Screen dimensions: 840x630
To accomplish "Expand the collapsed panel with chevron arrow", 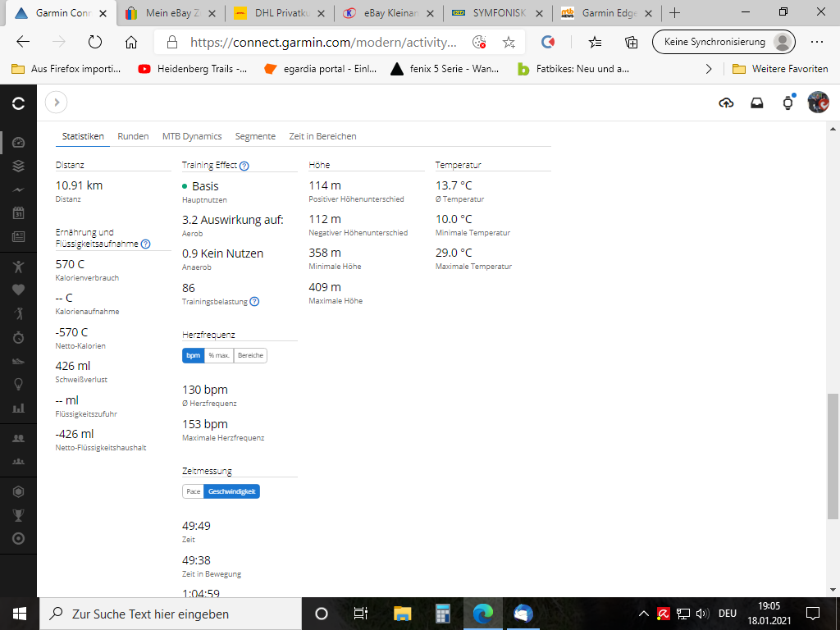I will pyautogui.click(x=56, y=103).
